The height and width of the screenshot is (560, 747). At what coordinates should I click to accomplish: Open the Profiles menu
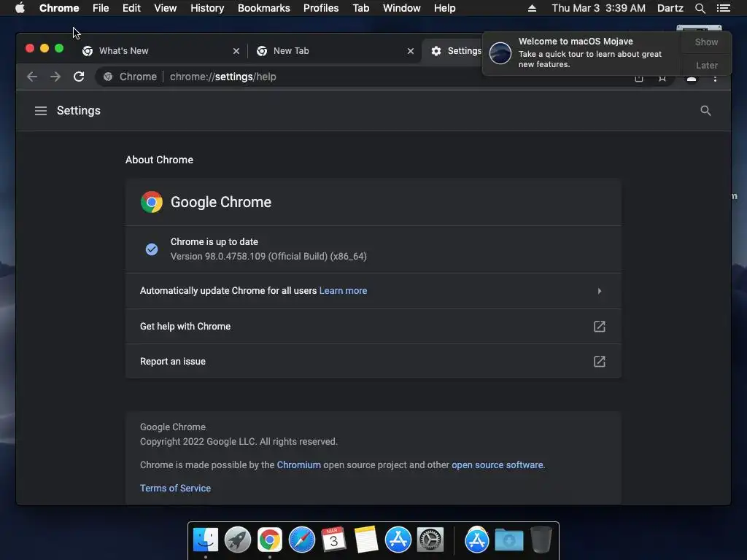[321, 8]
